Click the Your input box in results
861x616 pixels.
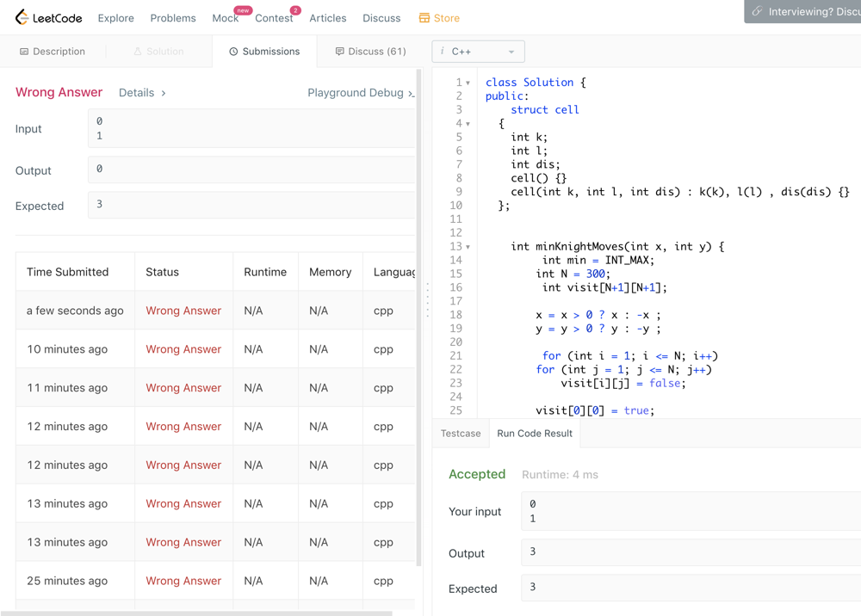click(x=691, y=511)
